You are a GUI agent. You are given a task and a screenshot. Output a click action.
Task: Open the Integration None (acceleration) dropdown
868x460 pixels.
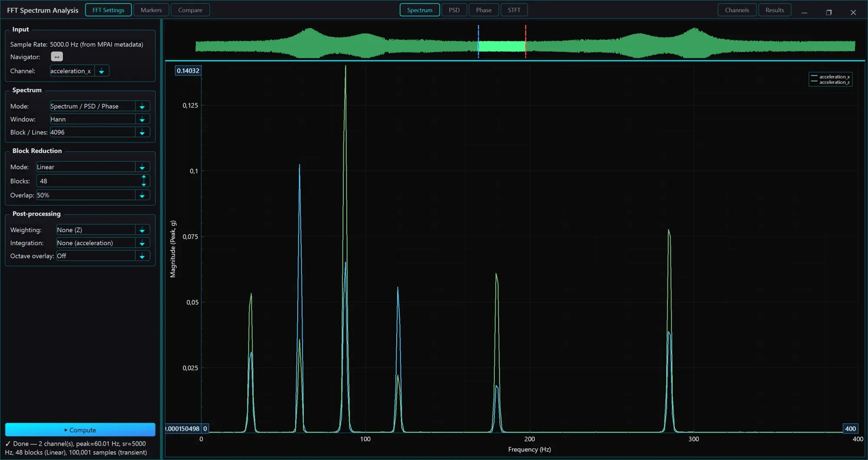[x=103, y=243]
